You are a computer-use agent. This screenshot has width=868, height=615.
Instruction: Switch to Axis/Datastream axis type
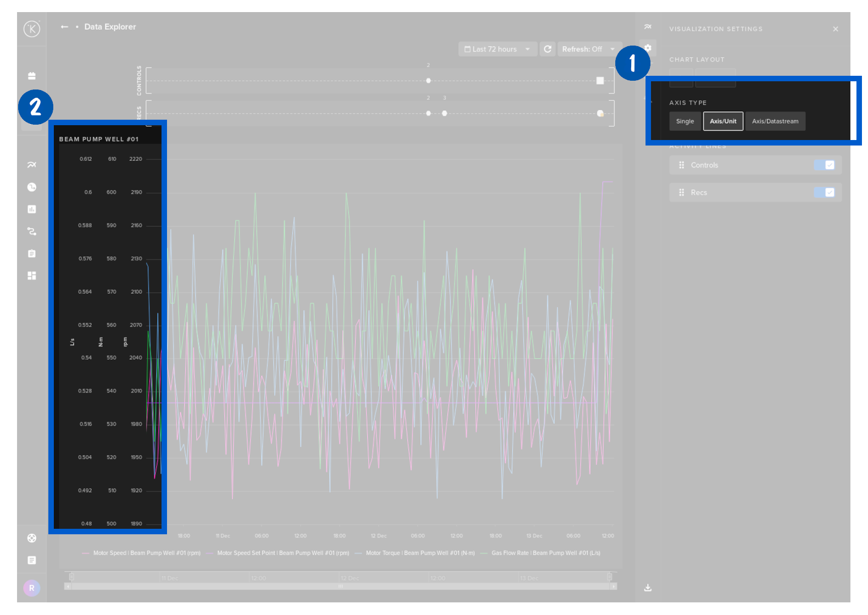[775, 121]
